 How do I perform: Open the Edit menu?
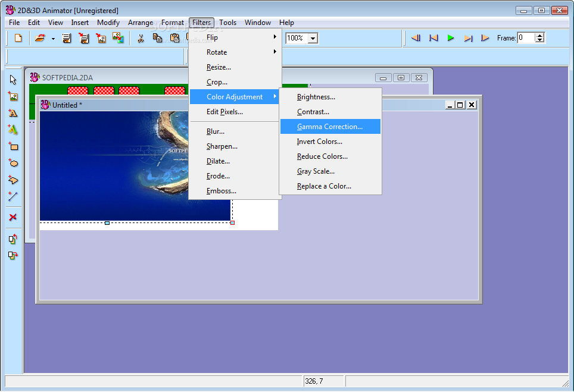34,23
